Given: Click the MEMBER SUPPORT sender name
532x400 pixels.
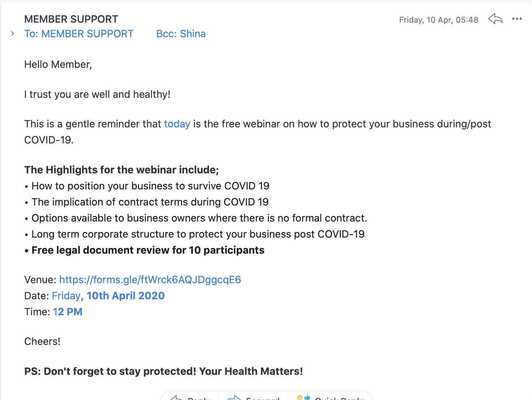Looking at the screenshot, I should click(71, 19).
